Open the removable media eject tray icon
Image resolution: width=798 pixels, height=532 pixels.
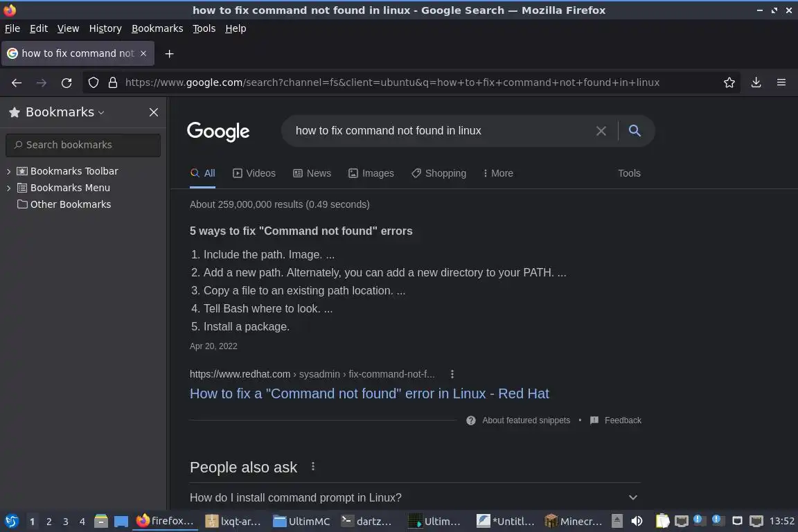tap(617, 521)
